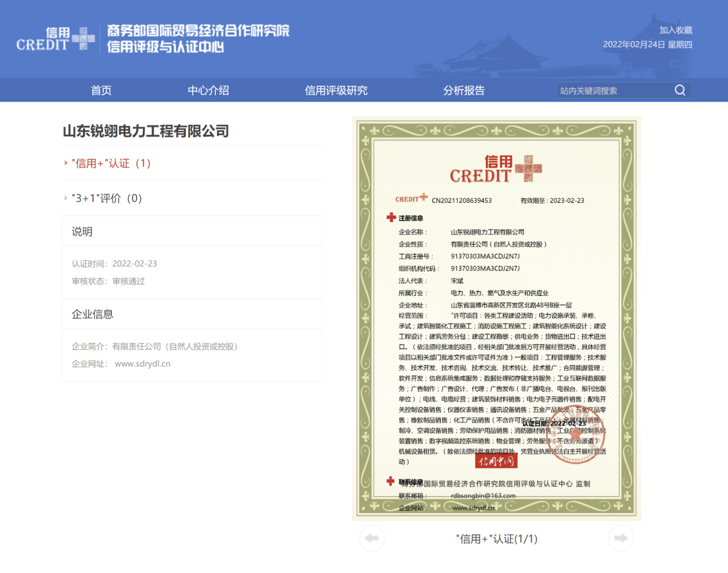Click the search magnifier icon
Viewport: 728px width, 573px height.
pyautogui.click(x=679, y=90)
